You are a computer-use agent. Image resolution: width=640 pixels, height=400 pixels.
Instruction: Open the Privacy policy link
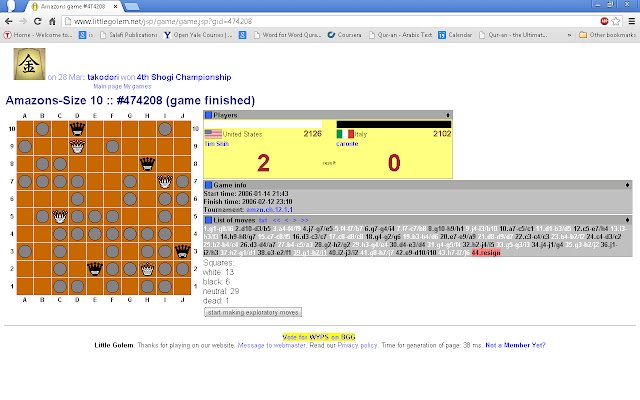(x=358, y=345)
